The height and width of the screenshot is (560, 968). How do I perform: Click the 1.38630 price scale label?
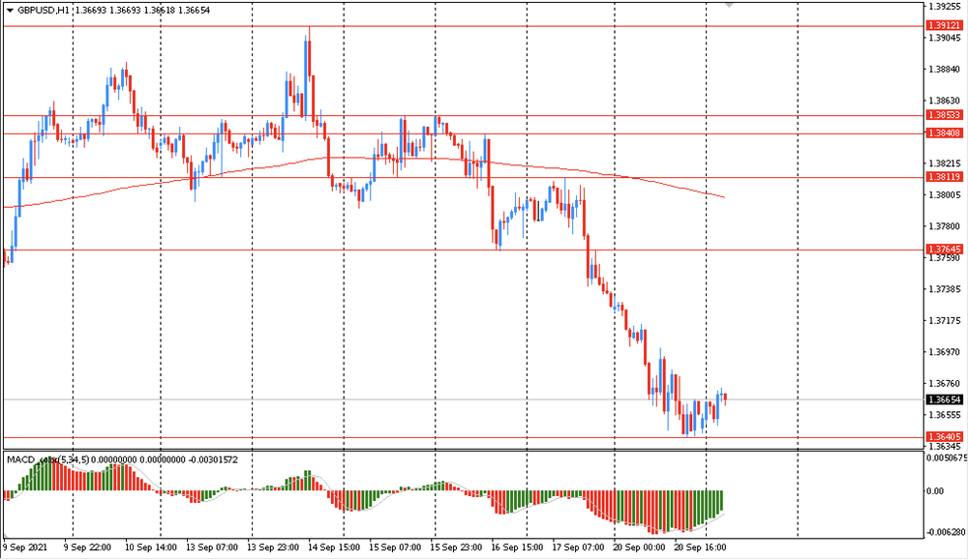tap(945, 101)
